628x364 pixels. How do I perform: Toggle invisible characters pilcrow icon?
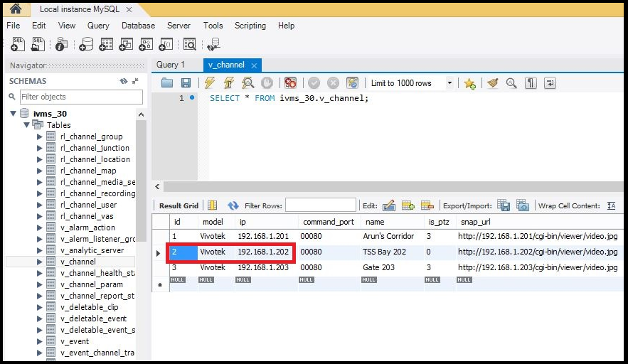click(531, 83)
